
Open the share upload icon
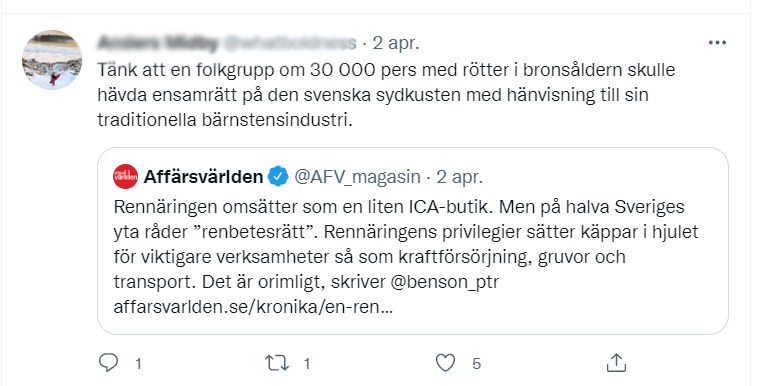(x=616, y=363)
